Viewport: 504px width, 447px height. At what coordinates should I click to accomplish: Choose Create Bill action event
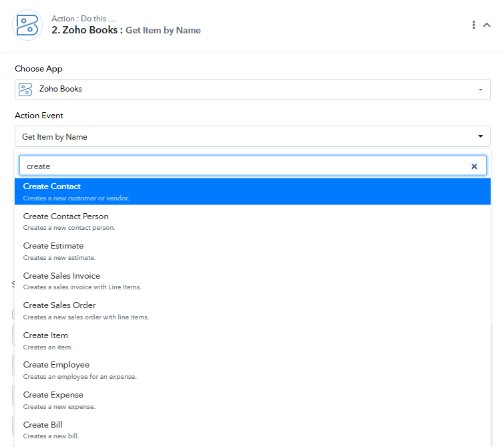coord(252,430)
